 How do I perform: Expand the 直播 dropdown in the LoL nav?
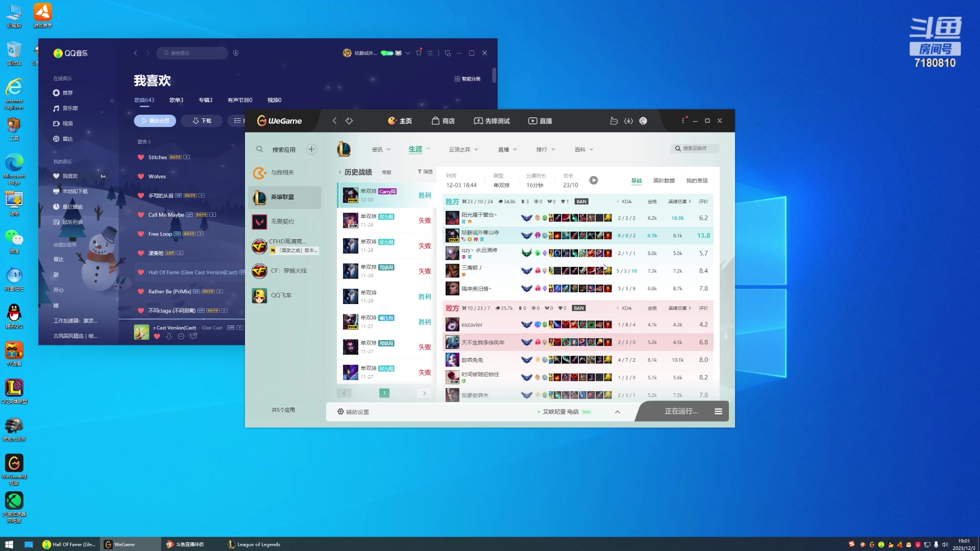[507, 149]
